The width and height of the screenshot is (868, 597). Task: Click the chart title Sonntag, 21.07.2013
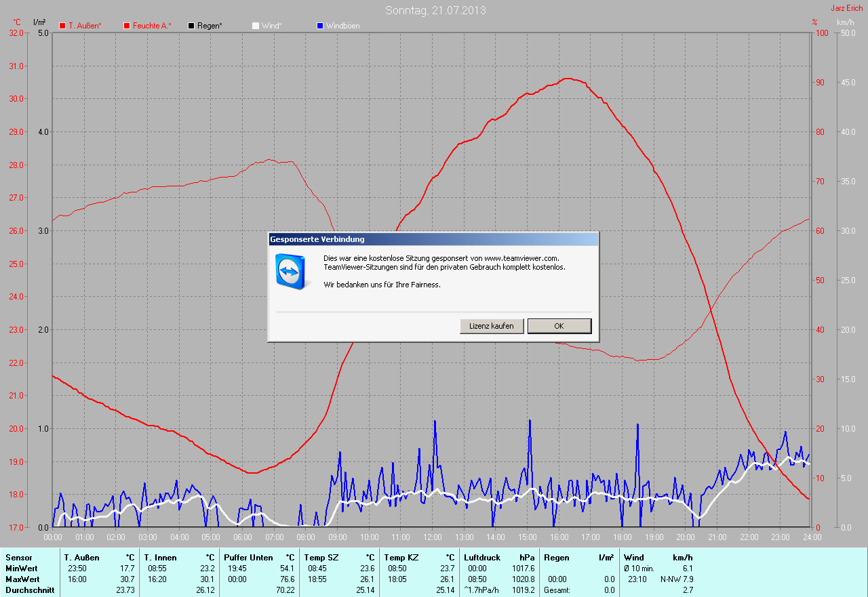[435, 10]
